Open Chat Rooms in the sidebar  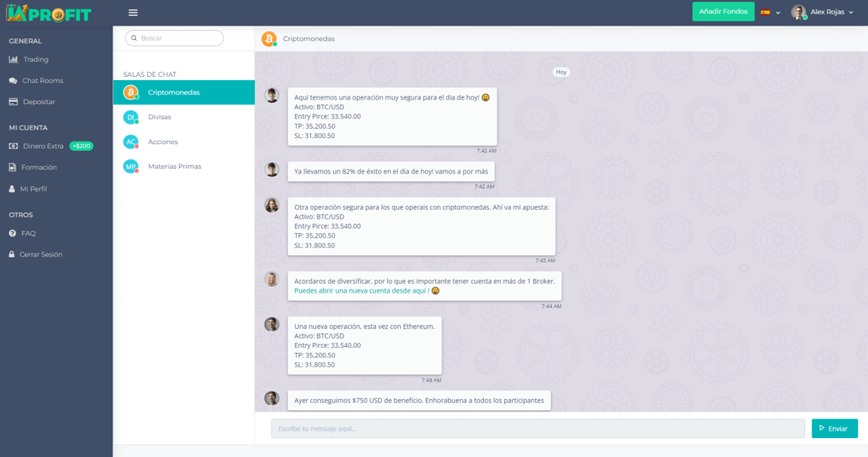click(x=42, y=81)
